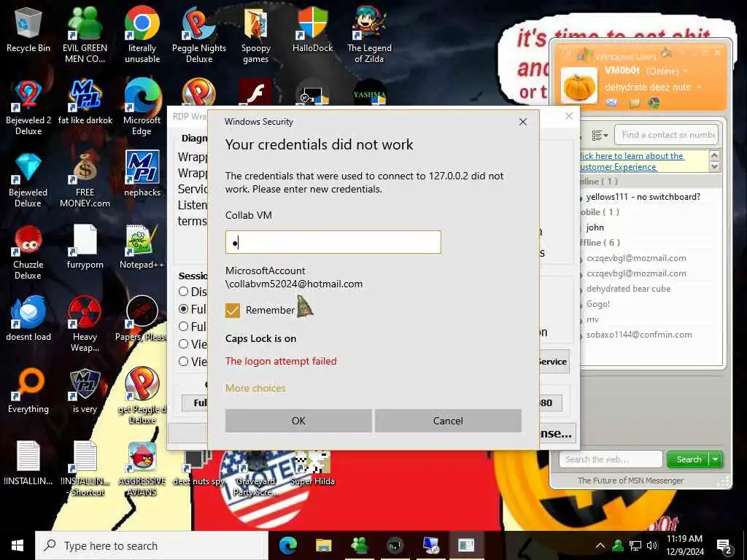Open The Legend of Zilda shortcut
The height and width of the screenshot is (560, 747).
point(369,35)
